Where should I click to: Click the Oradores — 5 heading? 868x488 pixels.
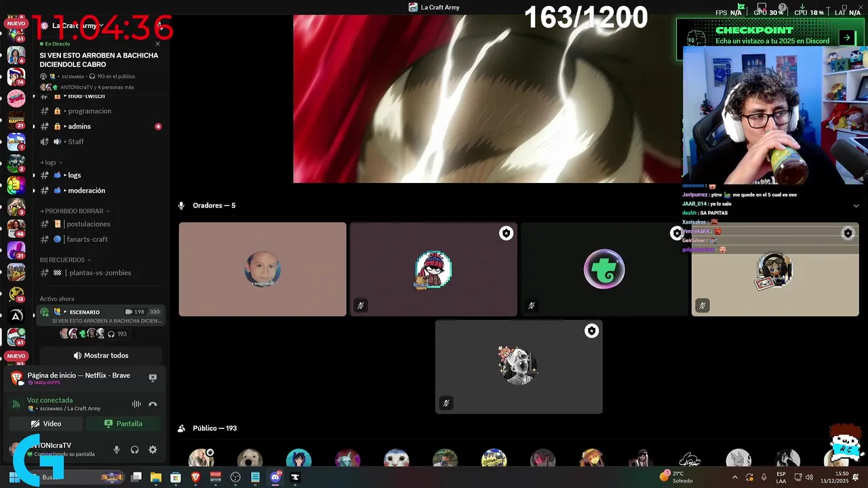click(214, 205)
